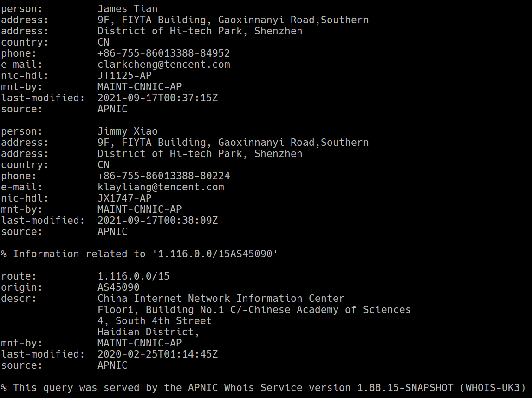Click the timestamp 2021-09-17T00:38:09Z
This screenshot has width=532, height=398.
(157, 220)
